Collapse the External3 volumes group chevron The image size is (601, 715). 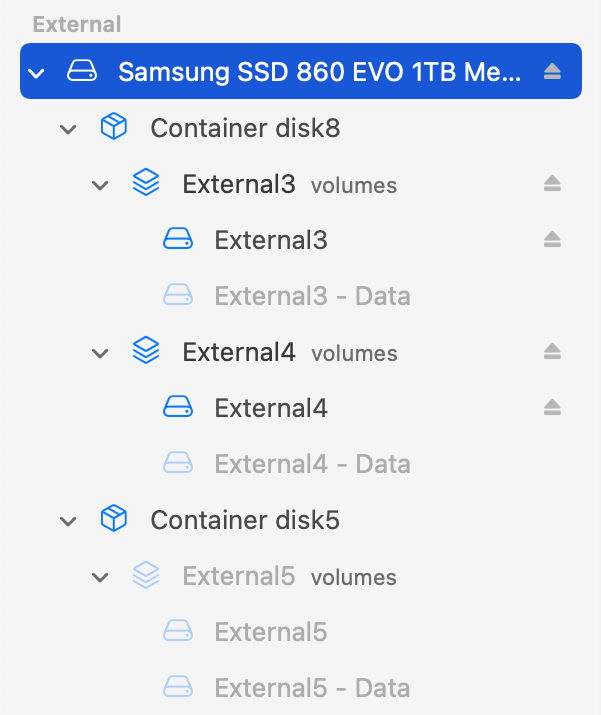100,185
